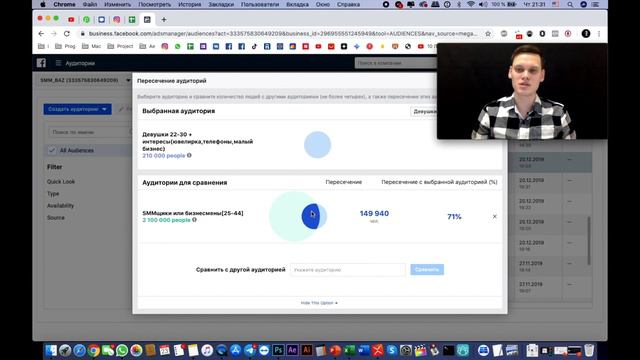Viewport: 640px width, 360px height.
Task: Click the Укажите аудиторию input field
Action: 348,270
